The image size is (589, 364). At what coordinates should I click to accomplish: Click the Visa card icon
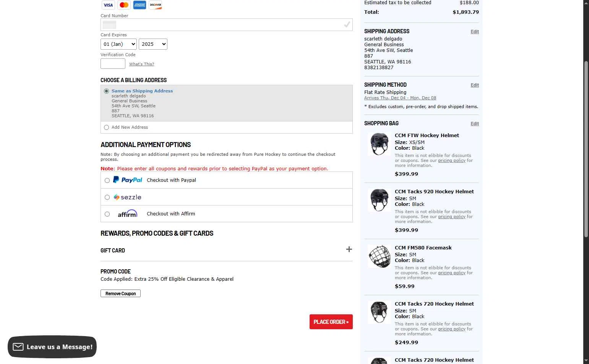108,5
